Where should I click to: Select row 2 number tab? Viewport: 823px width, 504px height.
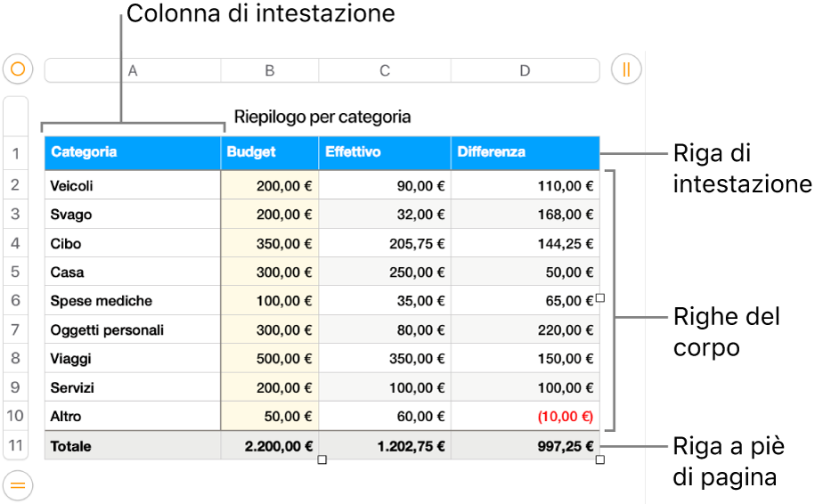point(16,185)
